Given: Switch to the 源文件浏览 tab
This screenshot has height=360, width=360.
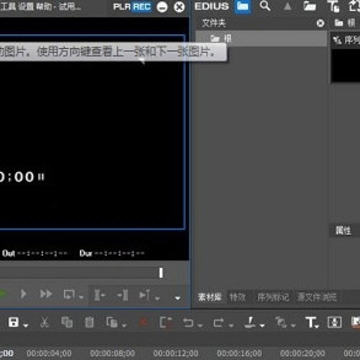Looking at the screenshot, I should 317,297.
